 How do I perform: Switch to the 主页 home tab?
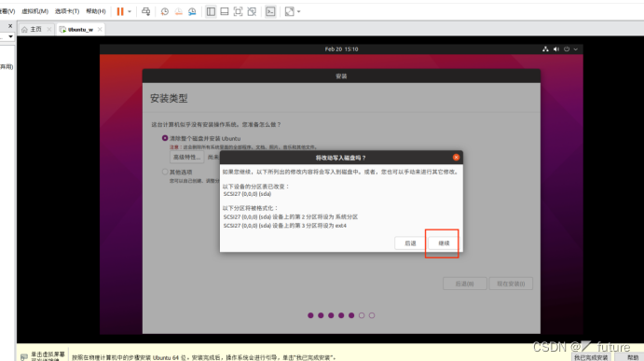pos(35,29)
